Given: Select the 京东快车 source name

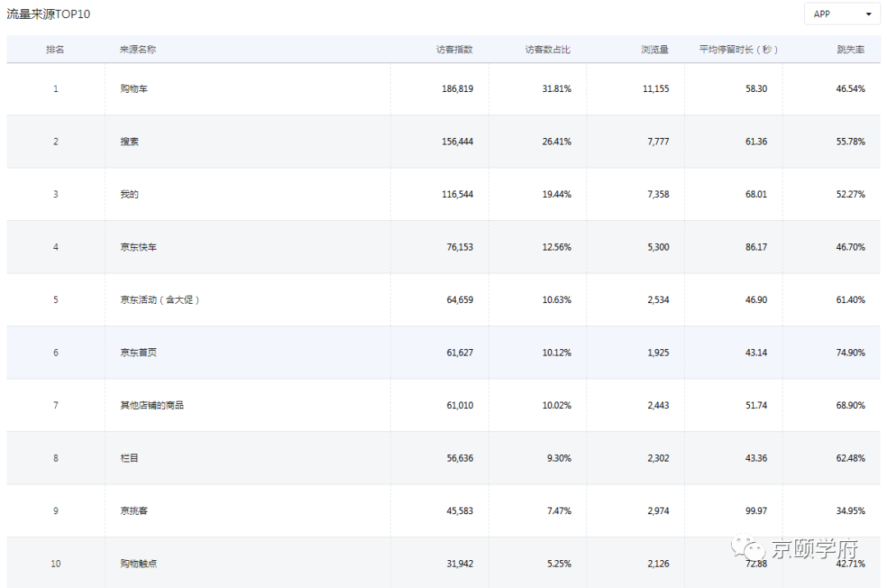Looking at the screenshot, I should pos(138,247).
